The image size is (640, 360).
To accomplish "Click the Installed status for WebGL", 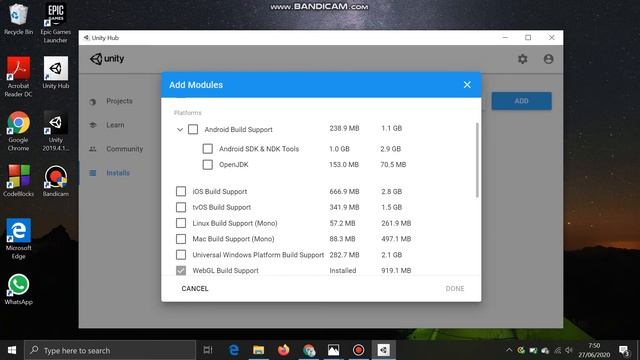I will point(343,271).
